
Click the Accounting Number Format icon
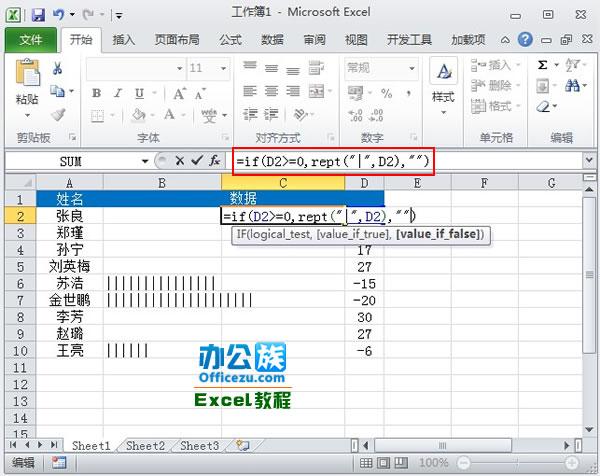point(355,93)
